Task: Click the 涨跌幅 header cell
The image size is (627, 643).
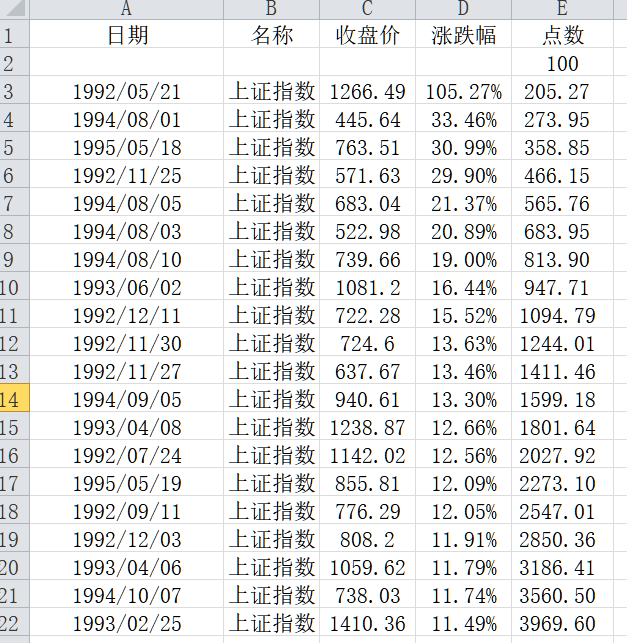Action: tap(463, 34)
